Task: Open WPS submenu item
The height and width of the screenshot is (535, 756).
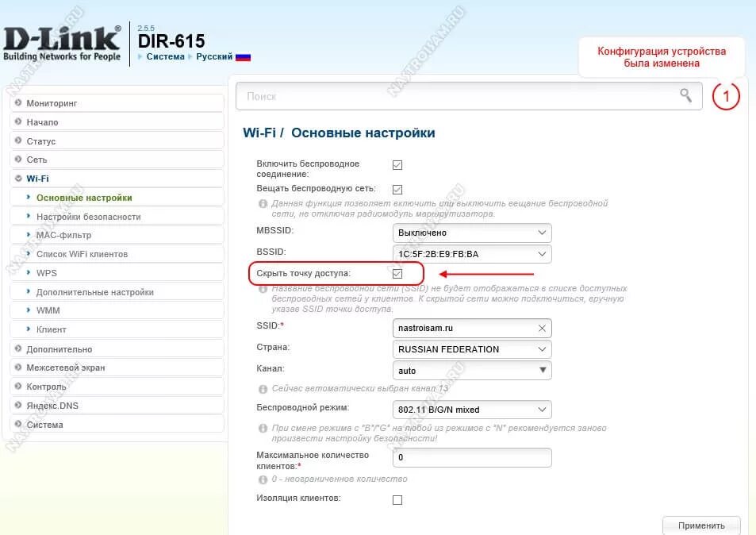Action: pos(117,272)
